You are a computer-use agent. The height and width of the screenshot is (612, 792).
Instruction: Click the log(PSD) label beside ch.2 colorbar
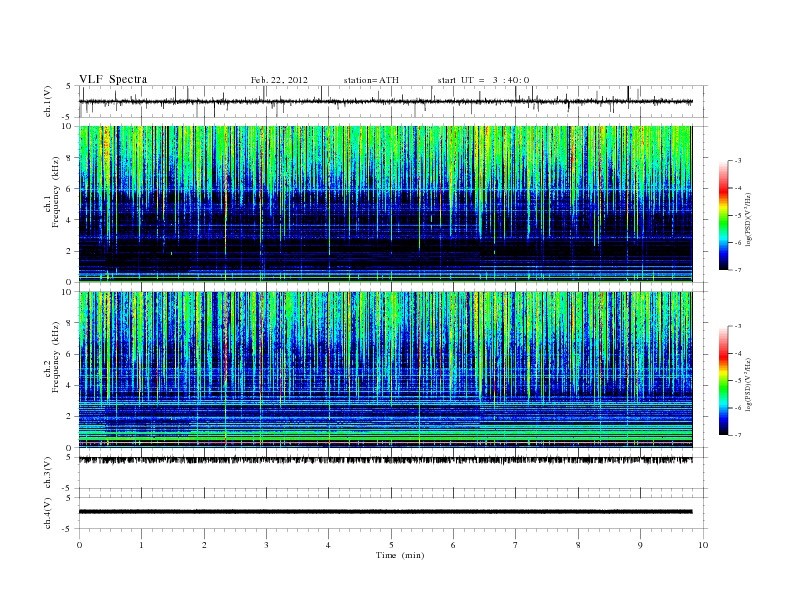[x=748, y=384]
